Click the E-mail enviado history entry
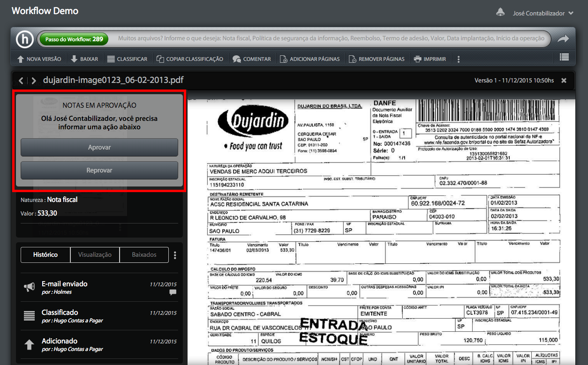The width and height of the screenshot is (588, 365). (99, 287)
